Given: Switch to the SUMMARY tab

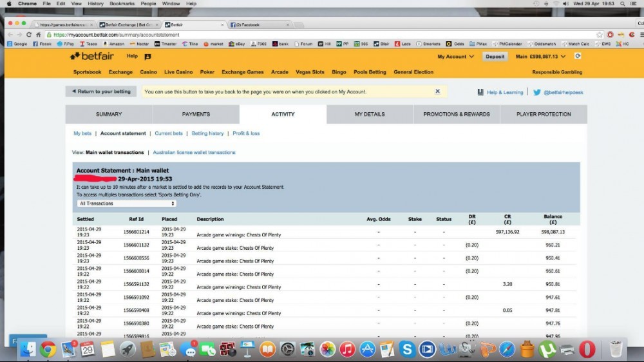Looking at the screenshot, I should coord(109,114).
